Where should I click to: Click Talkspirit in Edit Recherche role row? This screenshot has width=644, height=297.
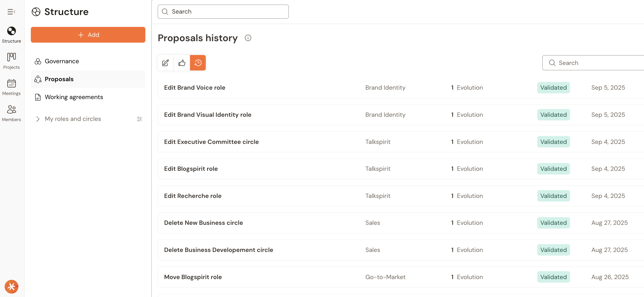point(378,196)
